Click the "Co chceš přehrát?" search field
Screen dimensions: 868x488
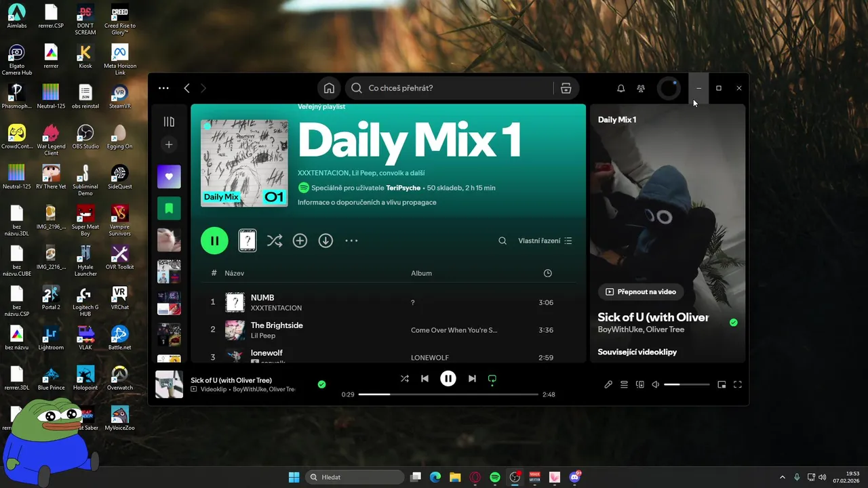(450, 88)
